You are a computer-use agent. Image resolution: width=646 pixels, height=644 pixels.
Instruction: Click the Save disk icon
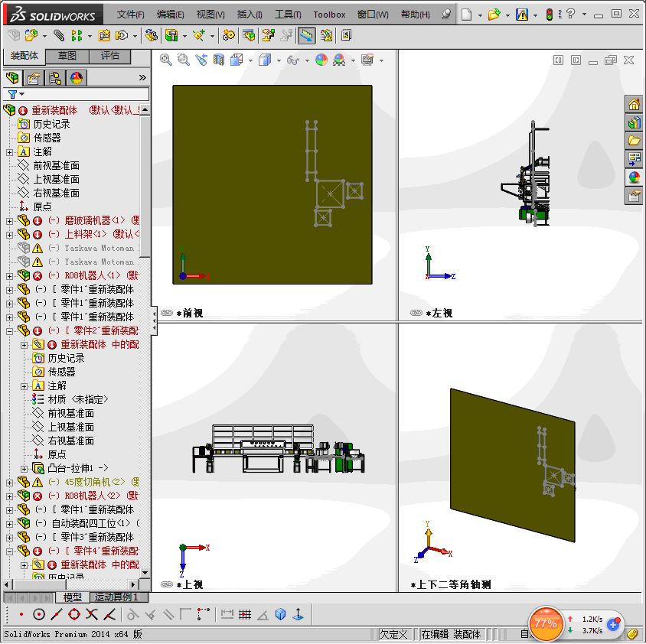[521, 15]
